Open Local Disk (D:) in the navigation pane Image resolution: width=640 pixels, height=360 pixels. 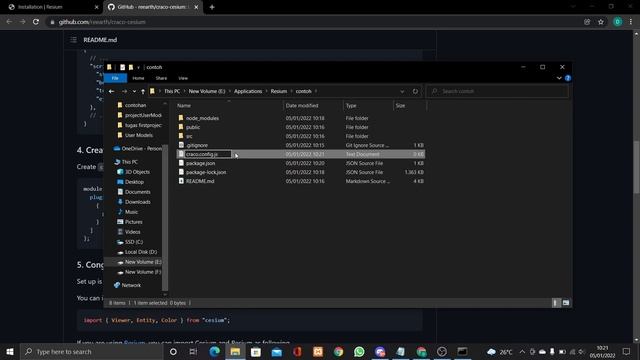140,252
